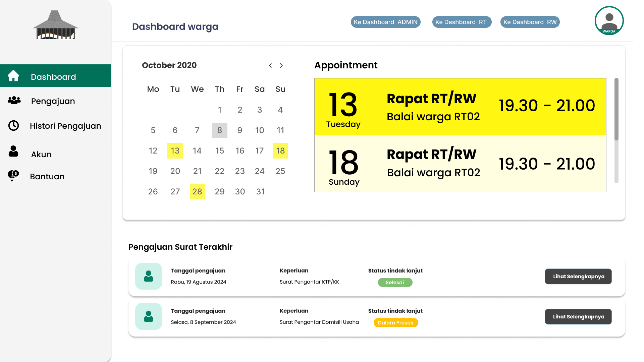The height and width of the screenshot is (362, 644).
Task: Click the user icon of the Domisili Usaha submission
Action: pos(149,316)
